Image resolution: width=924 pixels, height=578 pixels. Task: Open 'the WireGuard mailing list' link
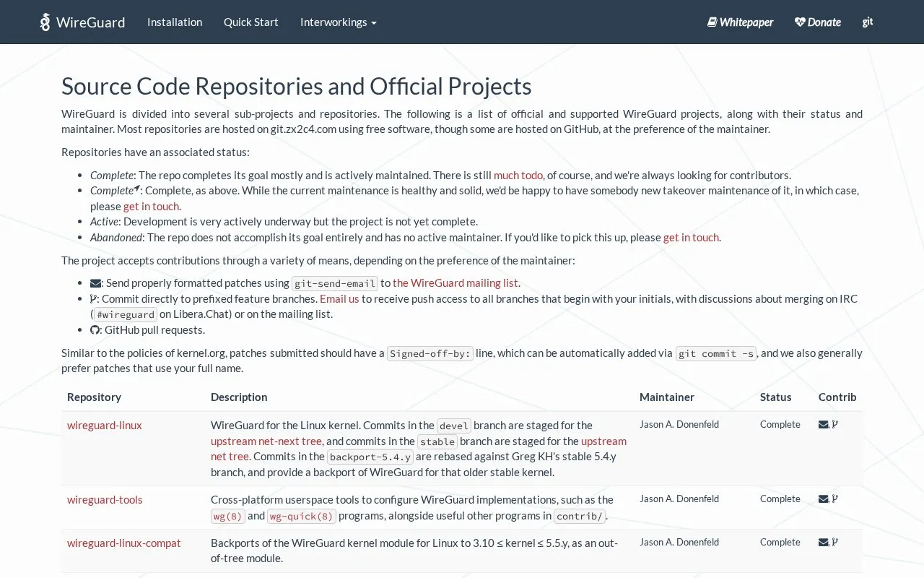[456, 283]
